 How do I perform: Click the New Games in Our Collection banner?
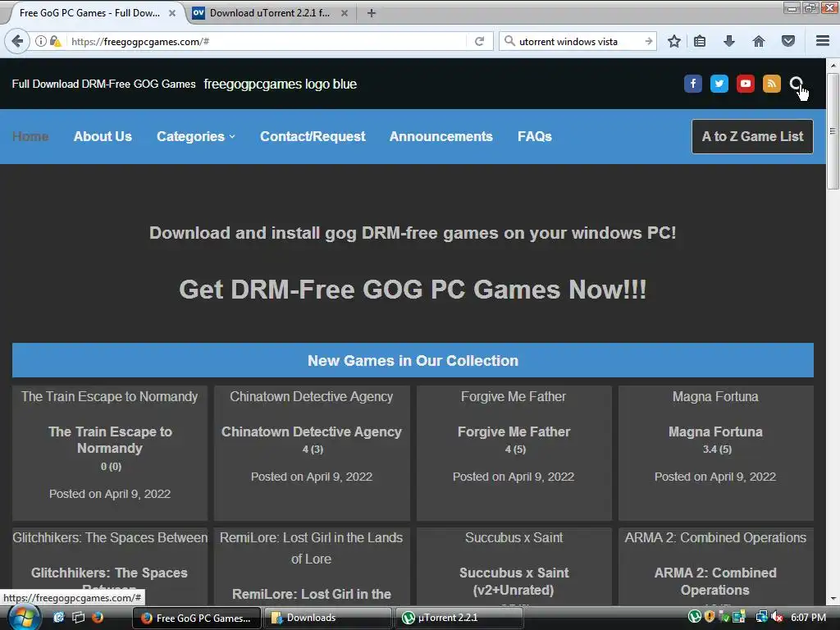coord(413,361)
